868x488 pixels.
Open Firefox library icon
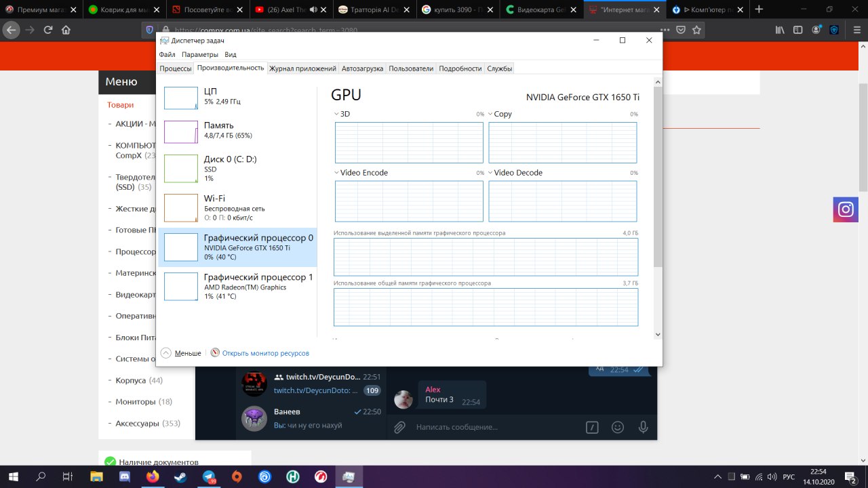[x=781, y=30]
